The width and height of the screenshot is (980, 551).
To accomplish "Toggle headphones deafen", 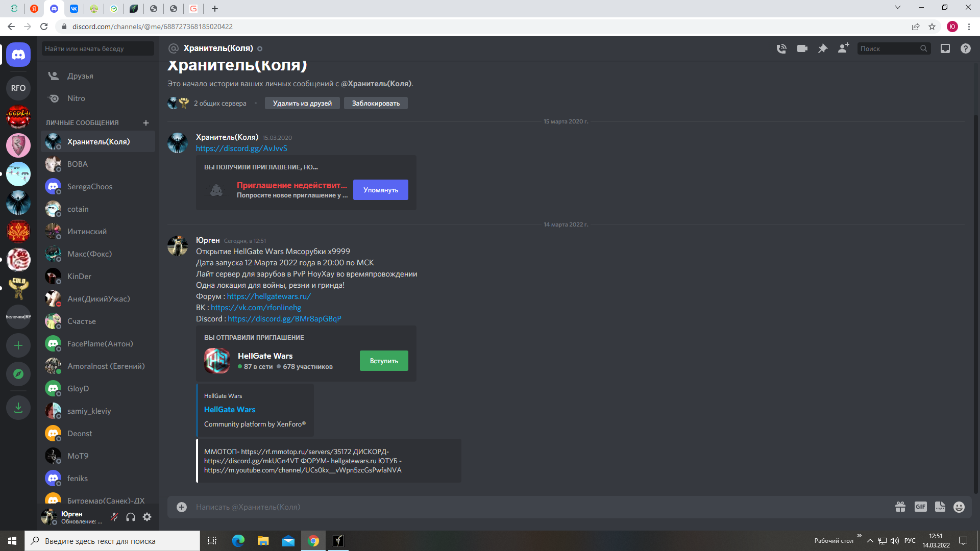I will point(131,517).
